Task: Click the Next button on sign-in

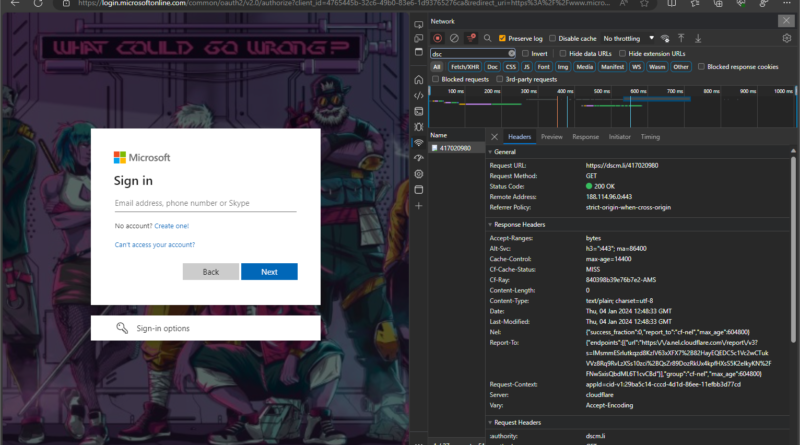Action: coord(269,272)
